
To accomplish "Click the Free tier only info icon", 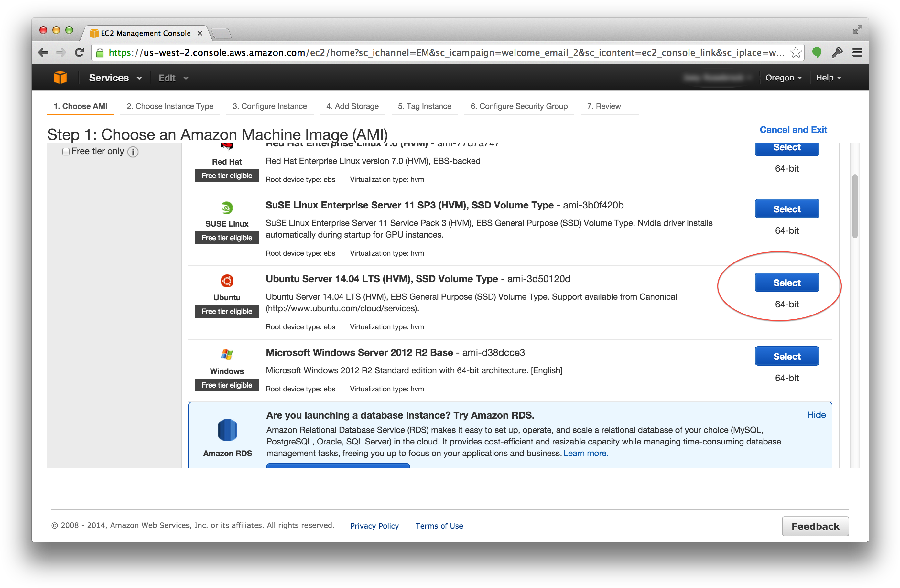I will tap(133, 152).
